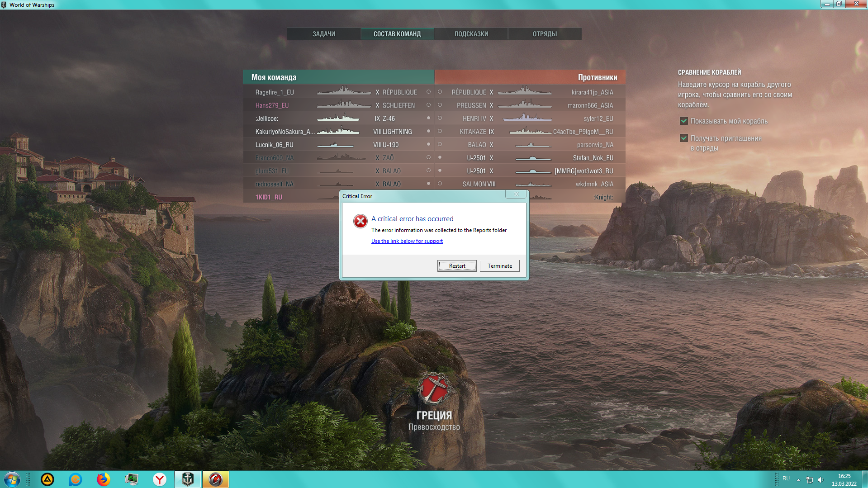Viewport: 868px width, 488px height.
Task: Click the circle marker beside Hans279_EU SCHLIEFFEN
Action: [x=428, y=105]
